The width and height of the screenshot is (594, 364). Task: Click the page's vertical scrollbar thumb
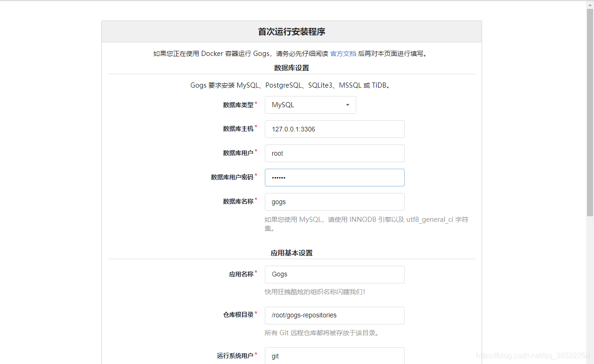(x=590, y=112)
